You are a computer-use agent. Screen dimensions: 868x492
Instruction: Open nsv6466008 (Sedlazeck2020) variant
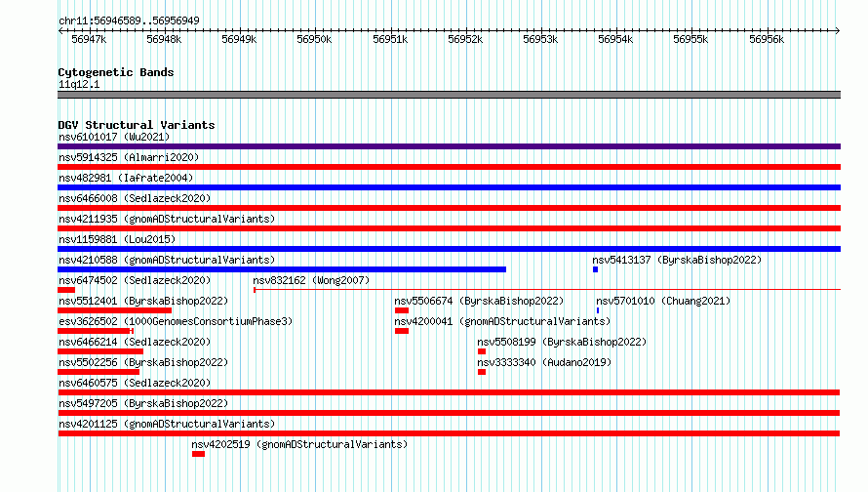pos(135,198)
